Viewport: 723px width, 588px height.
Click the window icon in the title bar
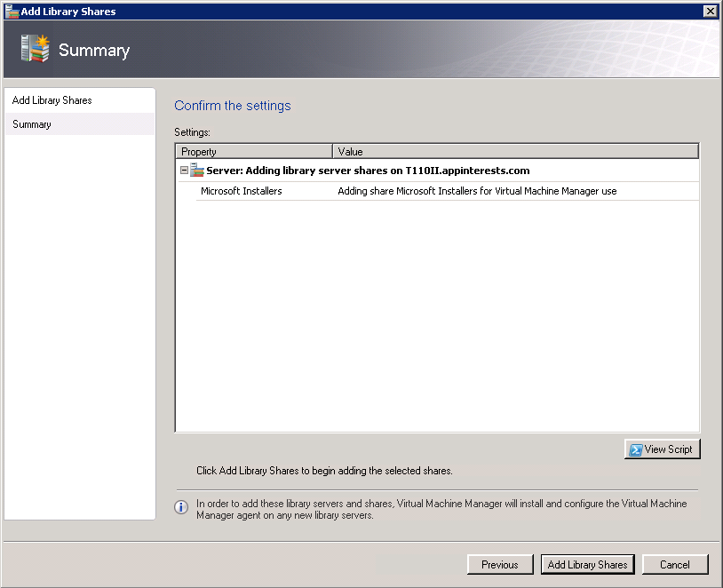(12, 12)
